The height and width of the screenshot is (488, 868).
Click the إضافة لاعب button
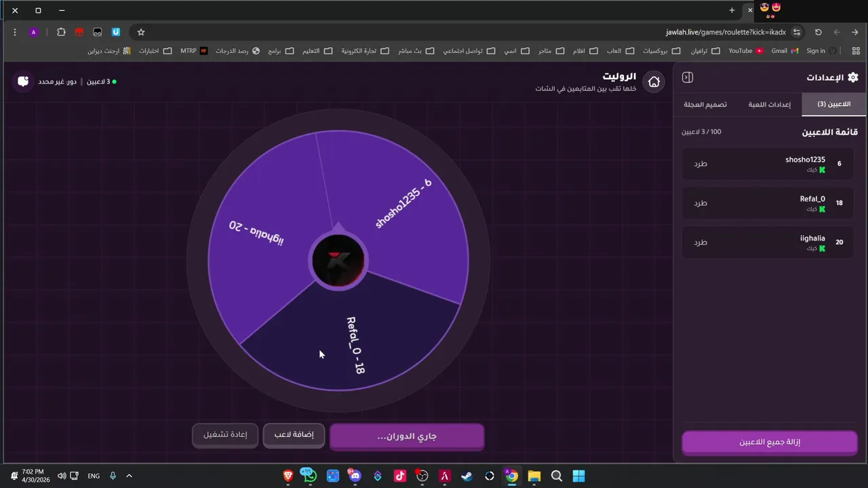click(x=294, y=435)
